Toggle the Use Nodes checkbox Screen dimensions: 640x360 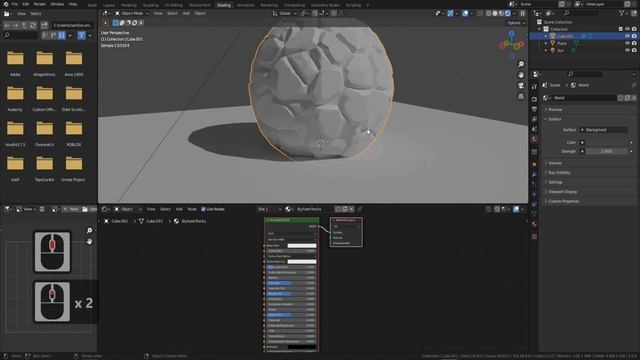(x=203, y=209)
